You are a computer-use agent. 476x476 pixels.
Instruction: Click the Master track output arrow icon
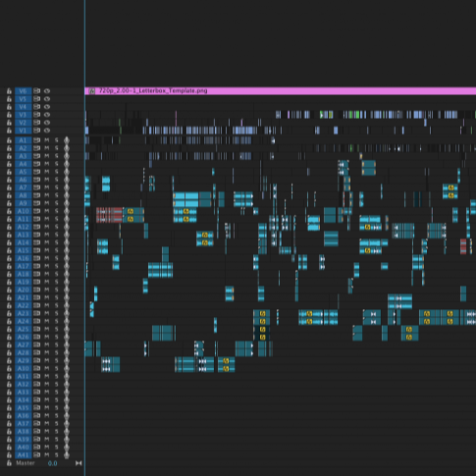pos(79,463)
